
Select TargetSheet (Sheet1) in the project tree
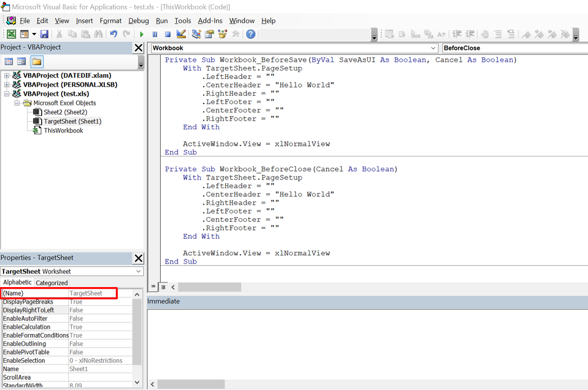point(72,121)
